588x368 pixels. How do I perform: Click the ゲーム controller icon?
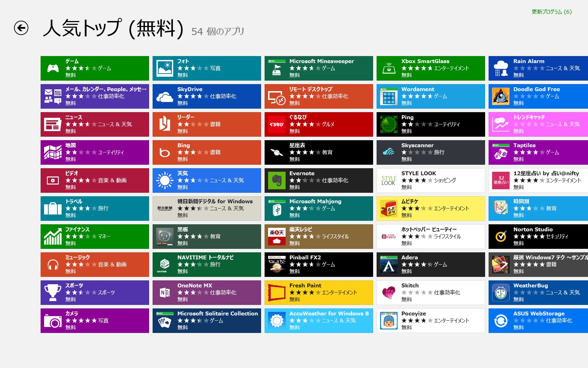pos(53,68)
